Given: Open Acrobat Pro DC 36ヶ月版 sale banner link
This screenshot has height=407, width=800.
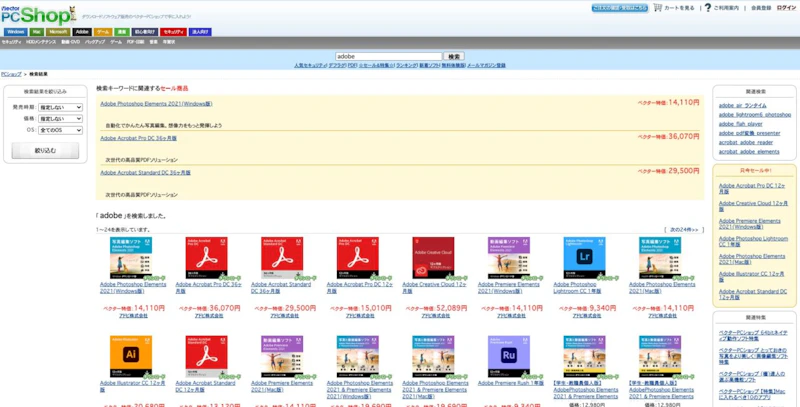Looking at the screenshot, I should [138, 138].
